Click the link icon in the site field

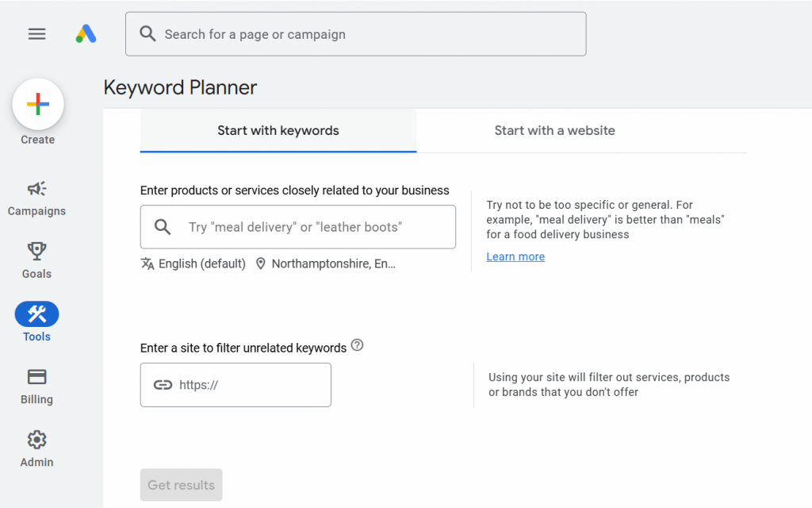(163, 385)
